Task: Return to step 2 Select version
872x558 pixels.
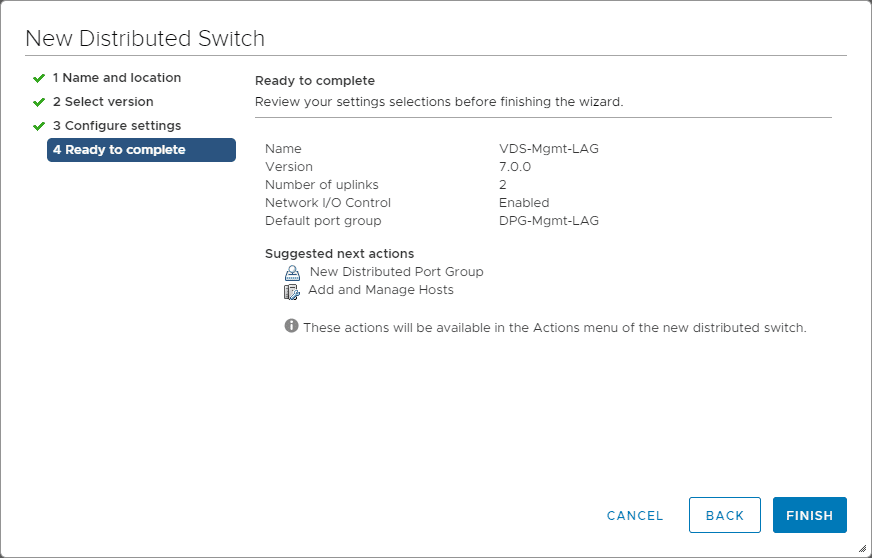Action: click(x=103, y=102)
